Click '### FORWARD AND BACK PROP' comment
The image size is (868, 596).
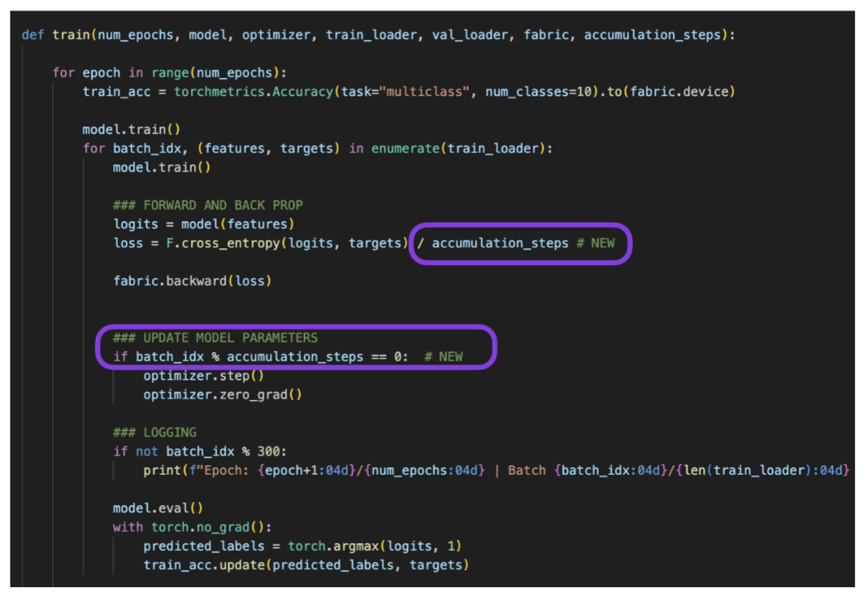(x=208, y=206)
